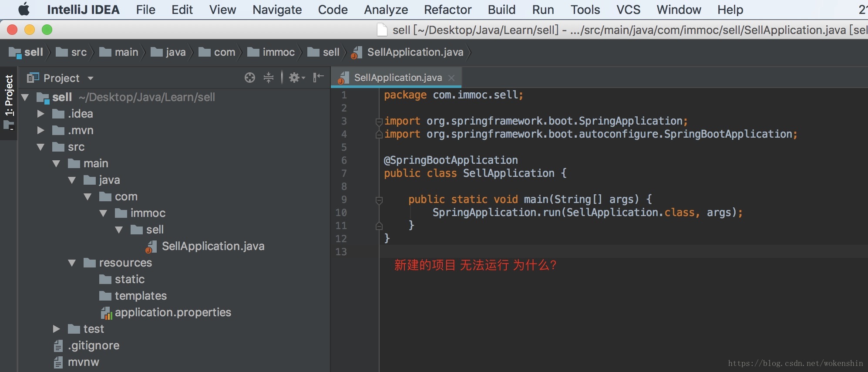Screen dimensions: 868x372
Task: Click the immoc breadcrumb in navigation bar
Action: pyautogui.click(x=271, y=52)
